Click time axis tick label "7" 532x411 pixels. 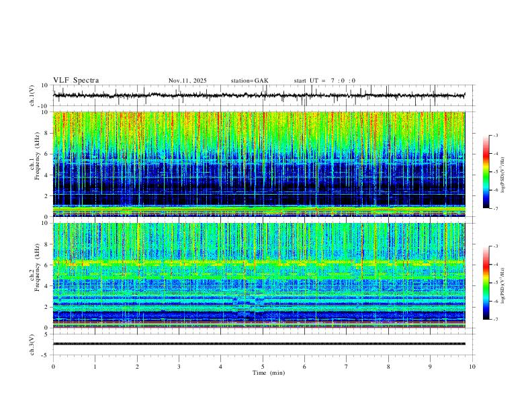(x=347, y=367)
